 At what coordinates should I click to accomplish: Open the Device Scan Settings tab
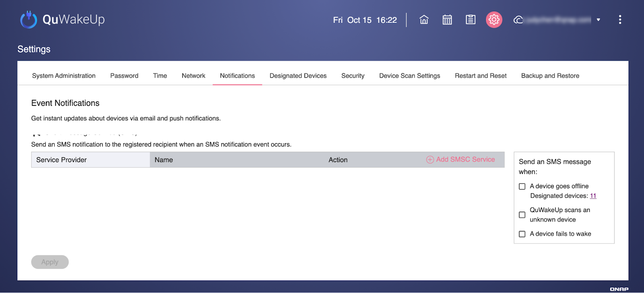(409, 76)
